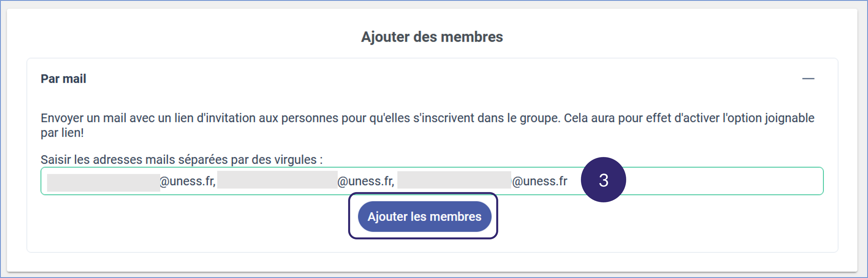
Task: Collapse the Par mail section using the dash icon
Action: coord(808,79)
